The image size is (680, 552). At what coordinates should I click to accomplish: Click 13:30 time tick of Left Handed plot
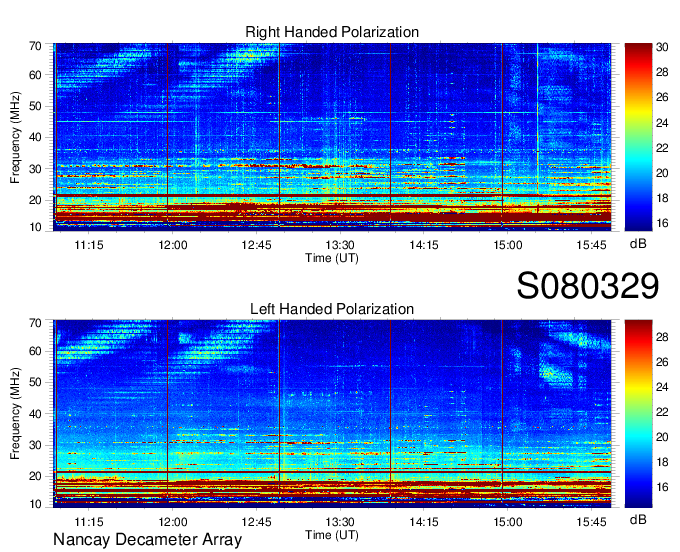coord(340,522)
